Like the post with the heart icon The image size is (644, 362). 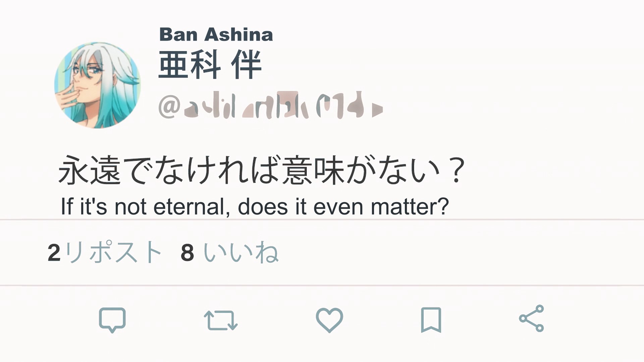(x=329, y=320)
